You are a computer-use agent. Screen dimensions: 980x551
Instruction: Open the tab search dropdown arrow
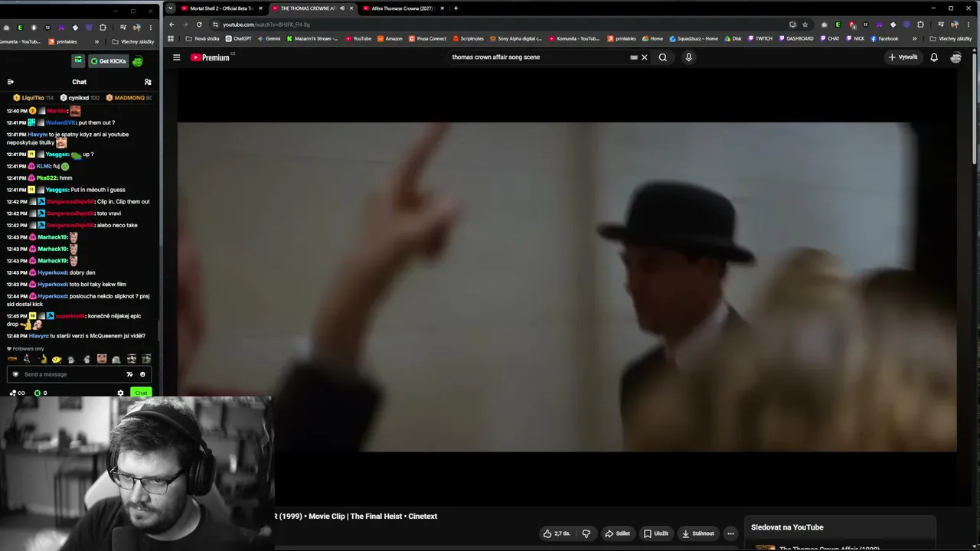pos(170,8)
